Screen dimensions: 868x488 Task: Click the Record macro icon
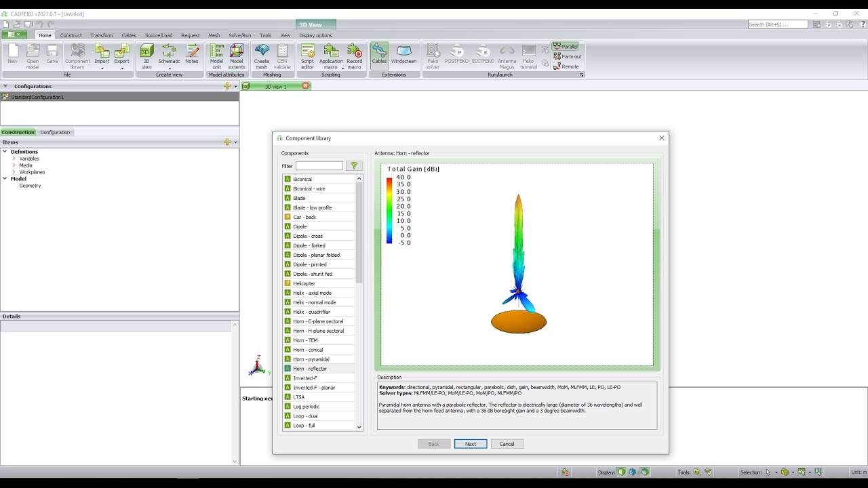354,56
